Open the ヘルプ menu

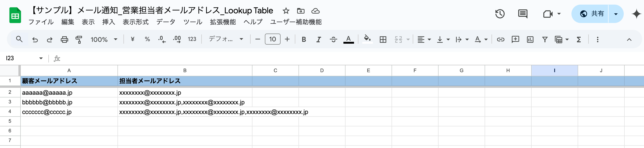[253, 22]
